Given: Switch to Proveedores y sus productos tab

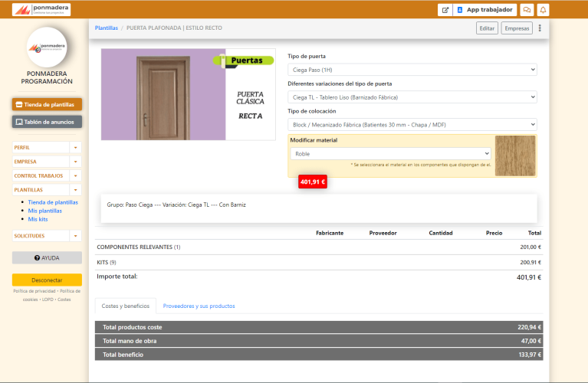Looking at the screenshot, I should 199,306.
